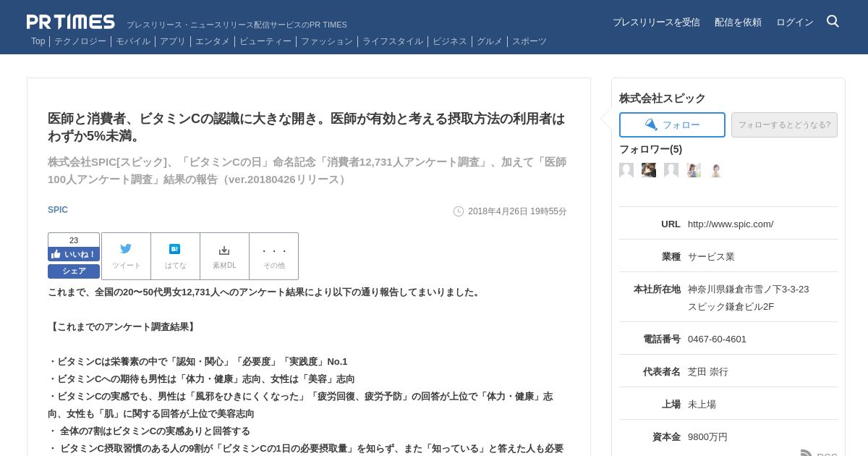Click the clock icon beside the date

pos(459,211)
